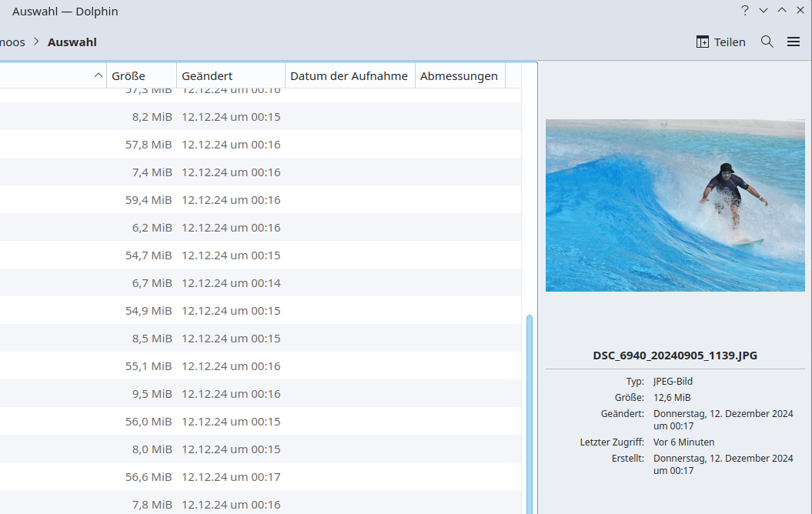812x514 pixels.
Task: Select the row with size 6,2 MiB
Action: click(x=260, y=228)
